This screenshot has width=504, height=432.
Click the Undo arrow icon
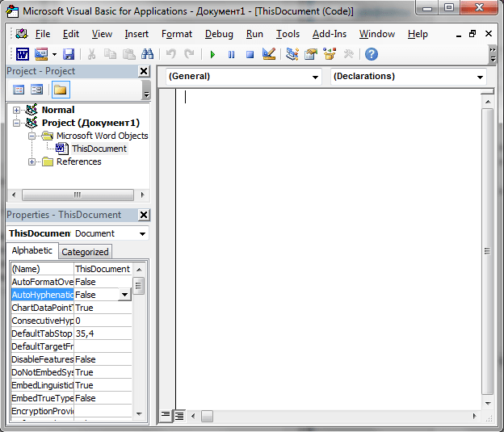pos(170,54)
